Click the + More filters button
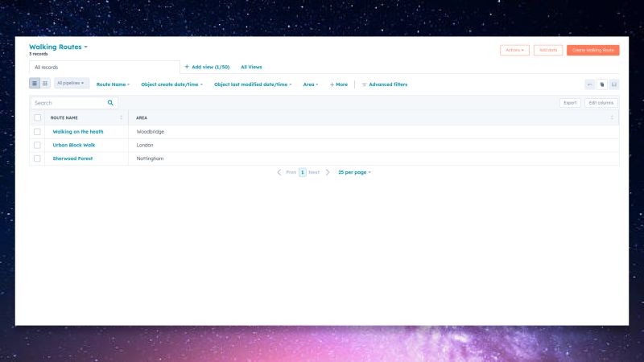The image size is (644, 362). [x=339, y=84]
